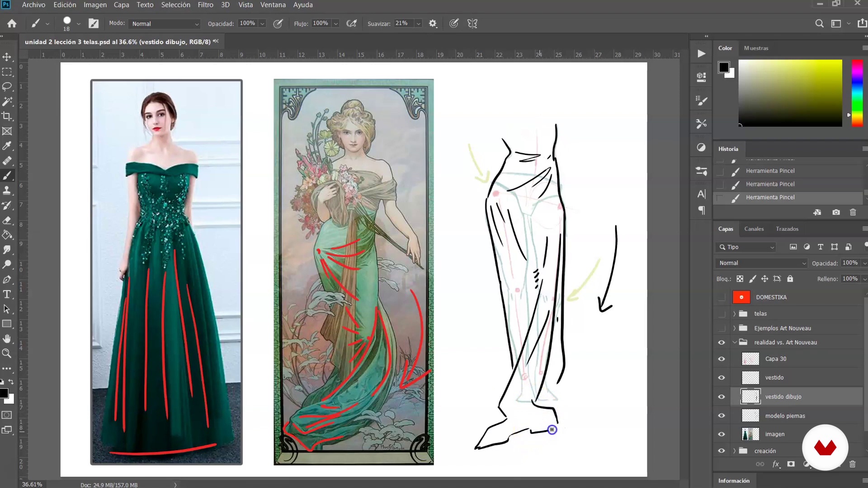Switch to the Canales tab
Viewport: 868px width, 488px height.
[754, 229]
